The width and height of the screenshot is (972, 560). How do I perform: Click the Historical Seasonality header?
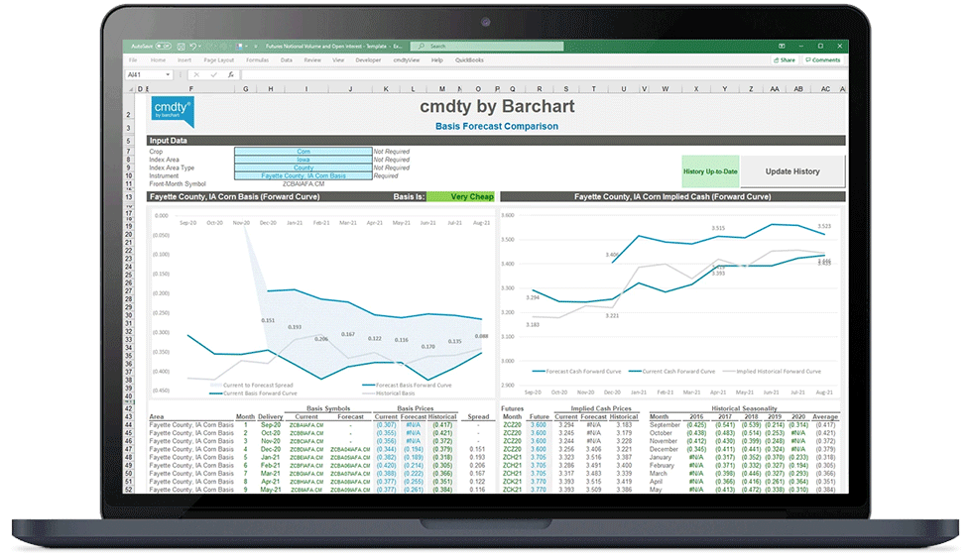click(744, 408)
